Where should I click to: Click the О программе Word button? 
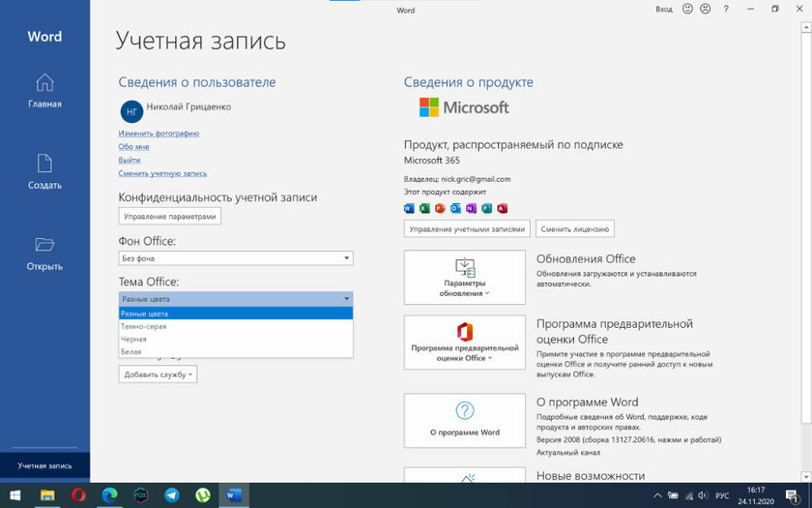(x=465, y=420)
